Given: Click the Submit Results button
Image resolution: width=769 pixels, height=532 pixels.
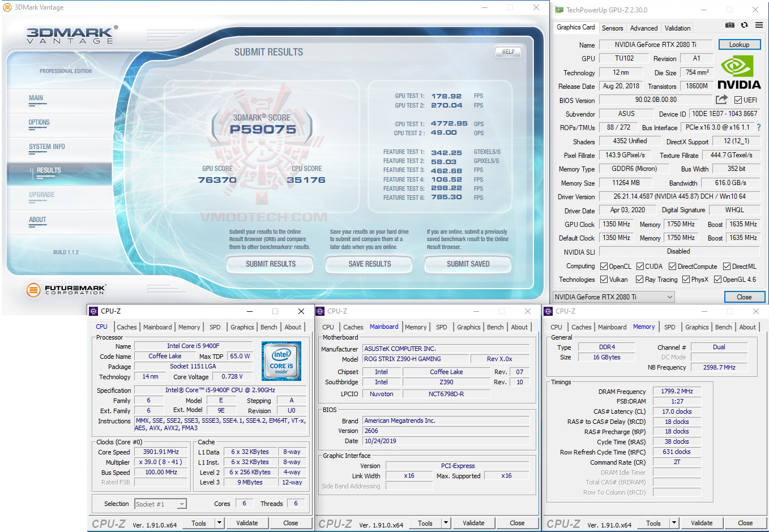Looking at the screenshot, I should 271,264.
